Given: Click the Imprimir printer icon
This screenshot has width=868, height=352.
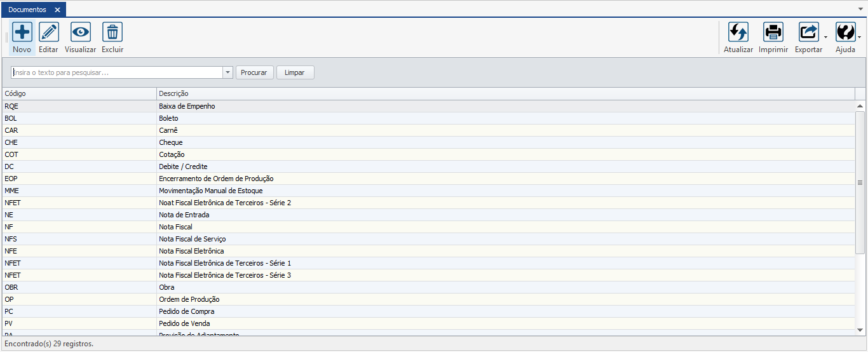Looking at the screenshot, I should (773, 32).
